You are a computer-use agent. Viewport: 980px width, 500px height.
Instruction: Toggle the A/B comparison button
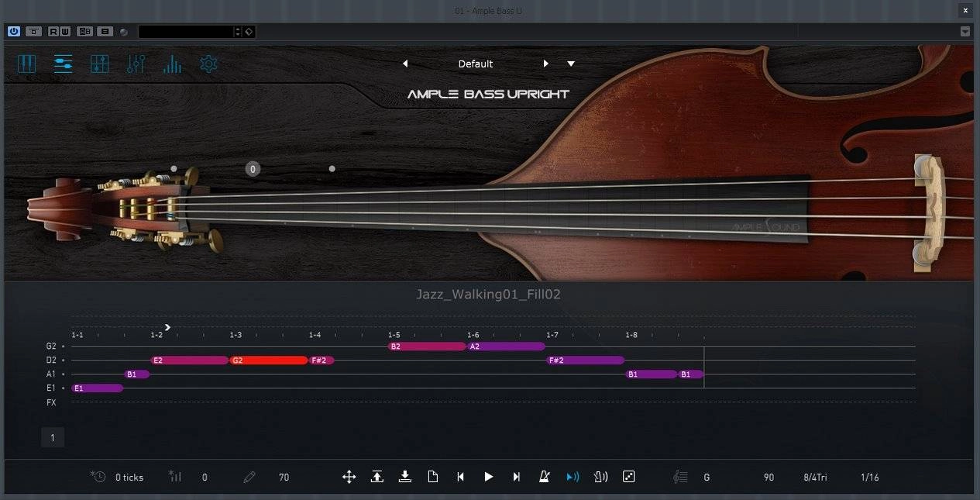[x=85, y=32]
